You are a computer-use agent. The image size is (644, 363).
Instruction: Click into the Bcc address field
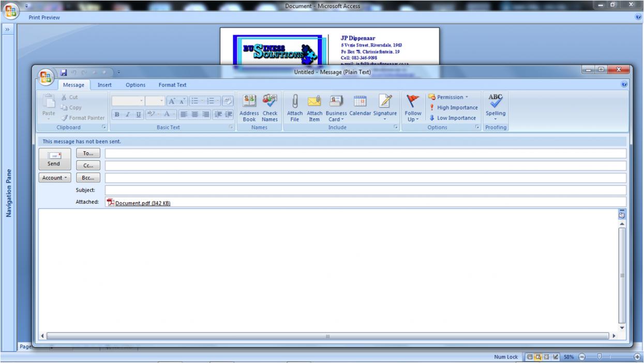(365, 178)
